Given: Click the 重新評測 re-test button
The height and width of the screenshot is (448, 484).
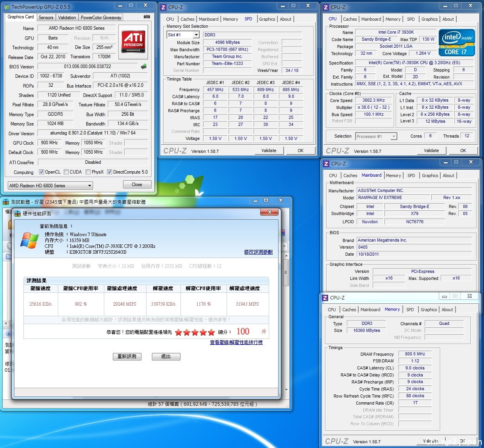Looking at the screenshot, I should [x=127, y=357].
